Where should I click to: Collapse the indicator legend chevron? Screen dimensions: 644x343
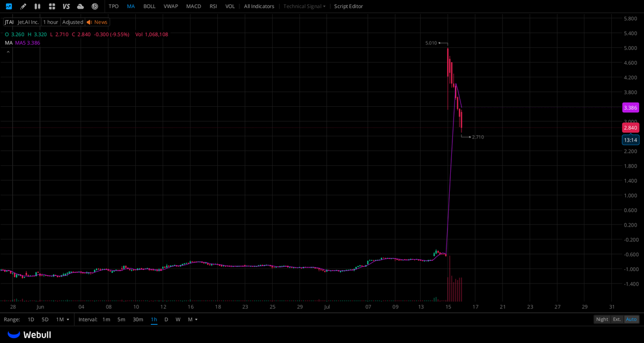(x=8, y=52)
